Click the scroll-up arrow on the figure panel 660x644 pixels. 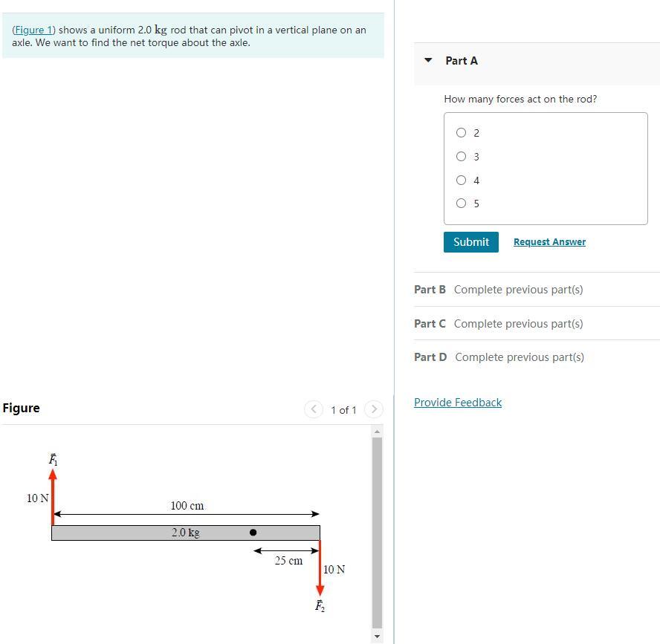[x=378, y=430]
